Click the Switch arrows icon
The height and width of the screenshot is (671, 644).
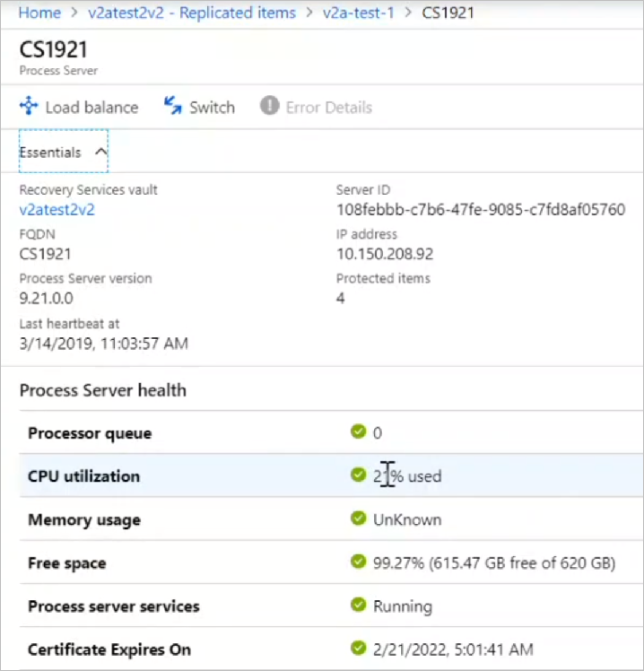(173, 106)
